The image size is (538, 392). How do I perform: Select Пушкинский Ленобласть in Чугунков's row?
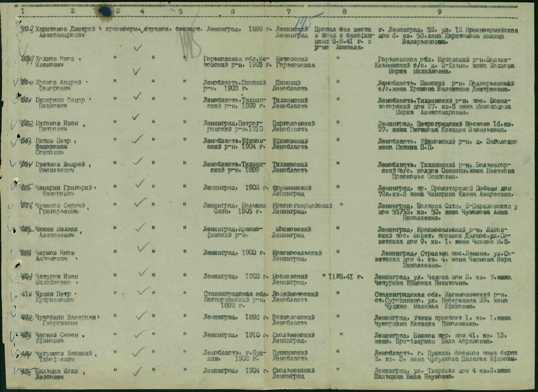pyautogui.click(x=290, y=356)
